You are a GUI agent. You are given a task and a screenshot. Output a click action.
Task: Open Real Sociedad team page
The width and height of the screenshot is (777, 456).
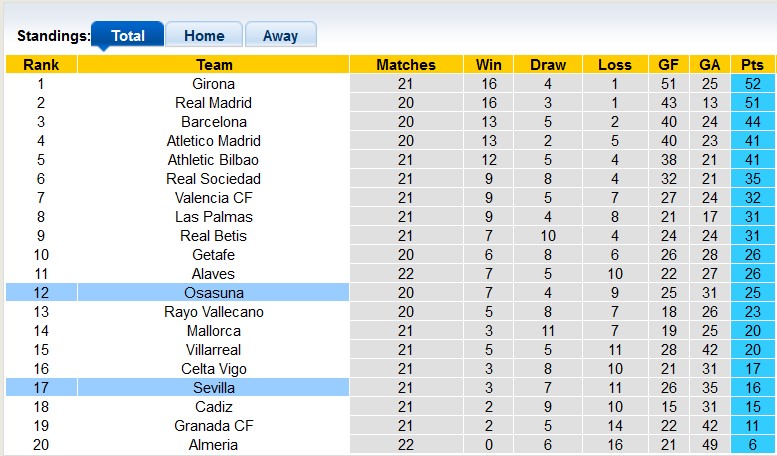[213, 179]
